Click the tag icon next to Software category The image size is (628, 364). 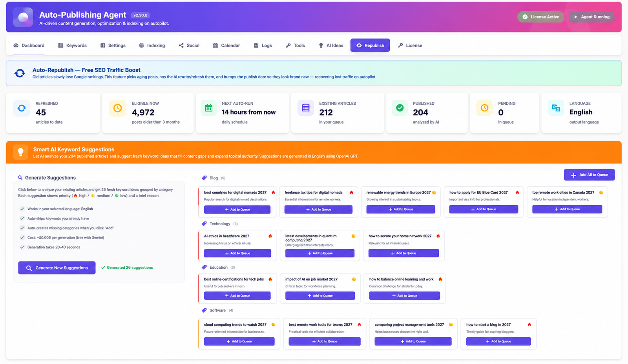tap(204, 311)
